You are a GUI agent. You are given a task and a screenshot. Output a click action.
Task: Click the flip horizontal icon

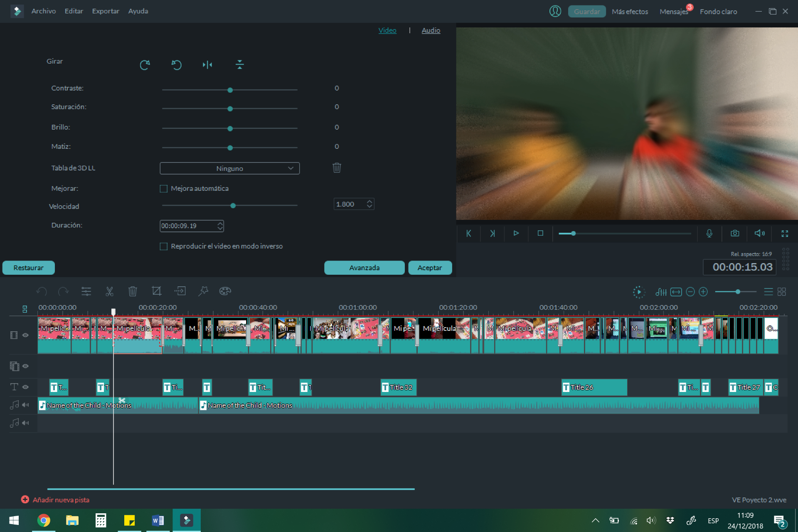click(x=207, y=65)
